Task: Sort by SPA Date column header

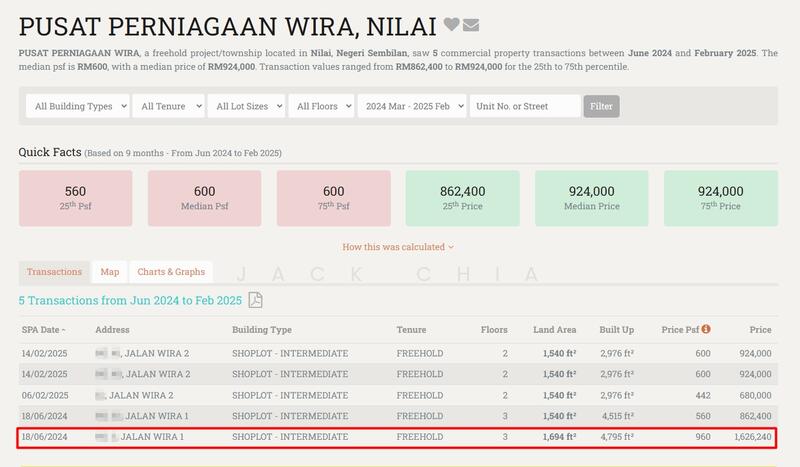Action: 44,329
